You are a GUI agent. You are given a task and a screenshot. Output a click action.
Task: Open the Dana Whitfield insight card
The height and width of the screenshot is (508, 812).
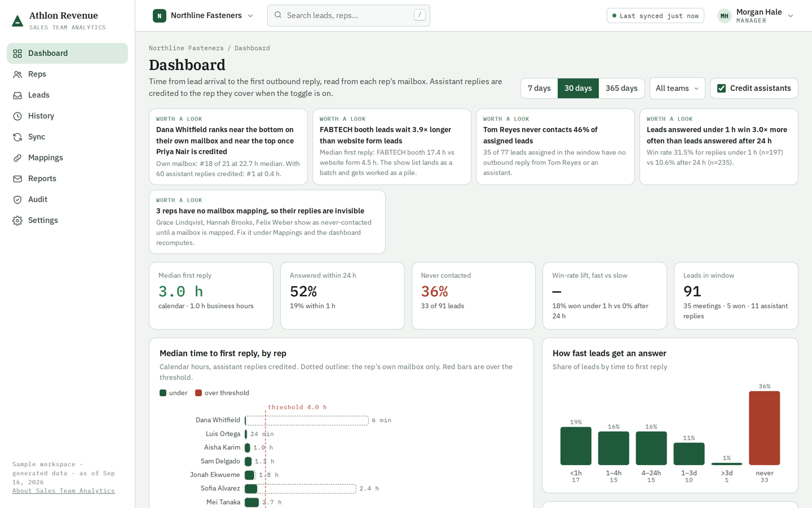228,147
